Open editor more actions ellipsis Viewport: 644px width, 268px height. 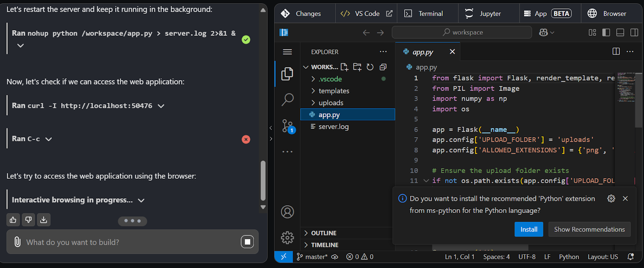pyautogui.click(x=630, y=51)
